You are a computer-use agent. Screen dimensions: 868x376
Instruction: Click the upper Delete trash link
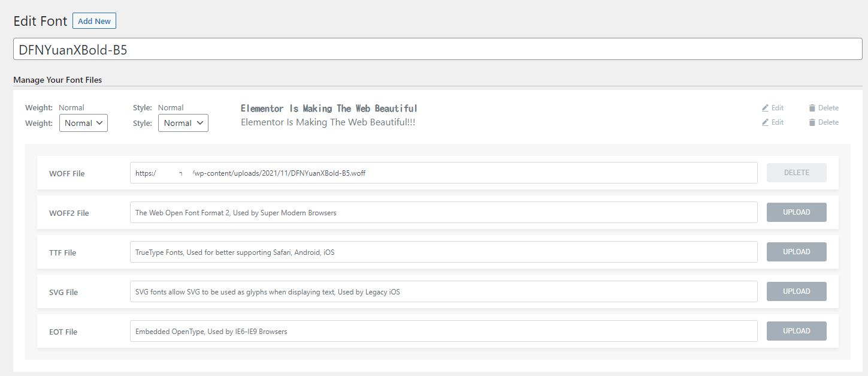tap(824, 108)
